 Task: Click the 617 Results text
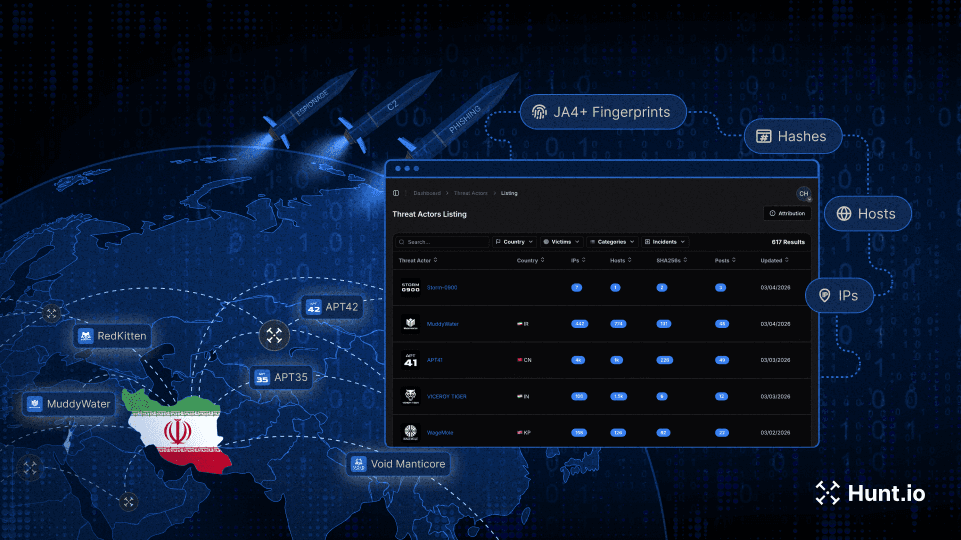[x=788, y=242]
